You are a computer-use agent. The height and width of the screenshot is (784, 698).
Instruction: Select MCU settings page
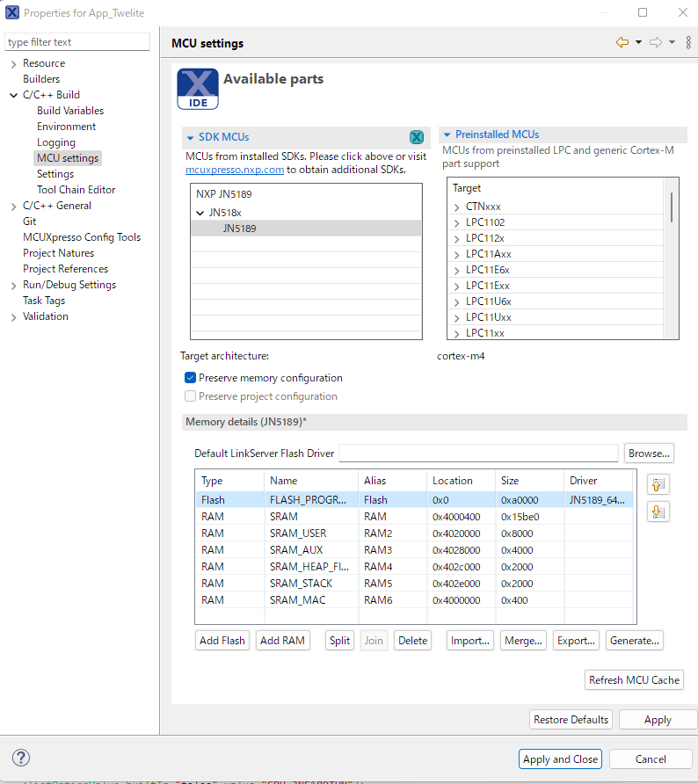pyautogui.click(x=68, y=158)
